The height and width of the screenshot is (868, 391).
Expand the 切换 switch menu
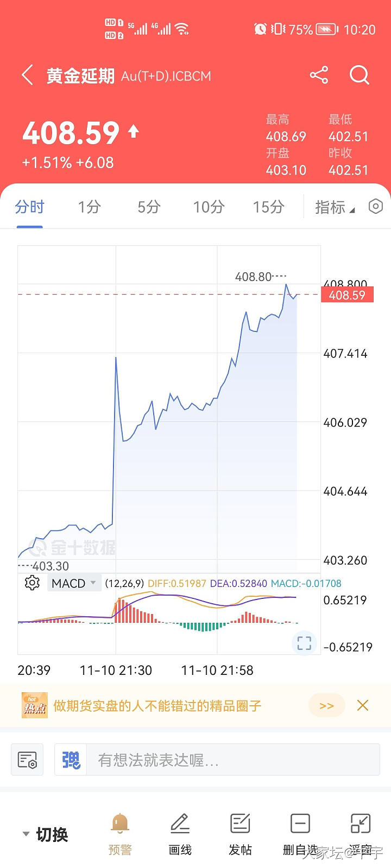pos(46,834)
